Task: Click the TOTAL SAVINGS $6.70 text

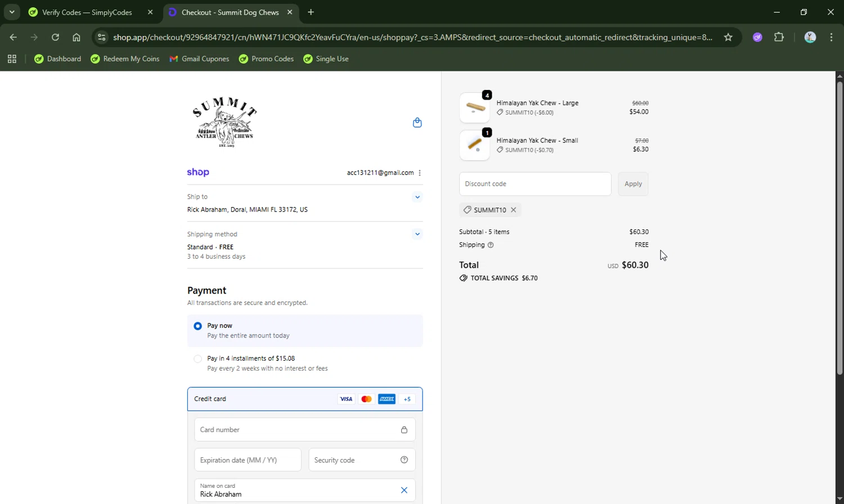Action: tap(504, 278)
